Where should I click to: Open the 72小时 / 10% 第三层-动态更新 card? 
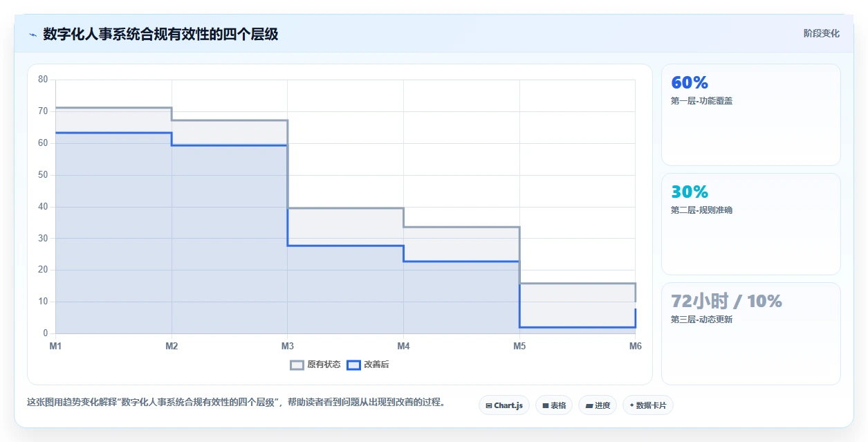click(751, 333)
